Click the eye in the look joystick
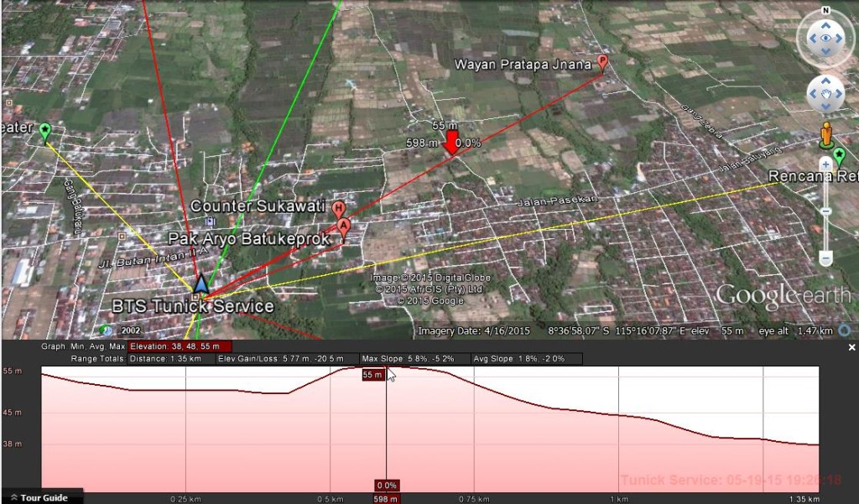This screenshot has height=504, width=859. click(825, 39)
